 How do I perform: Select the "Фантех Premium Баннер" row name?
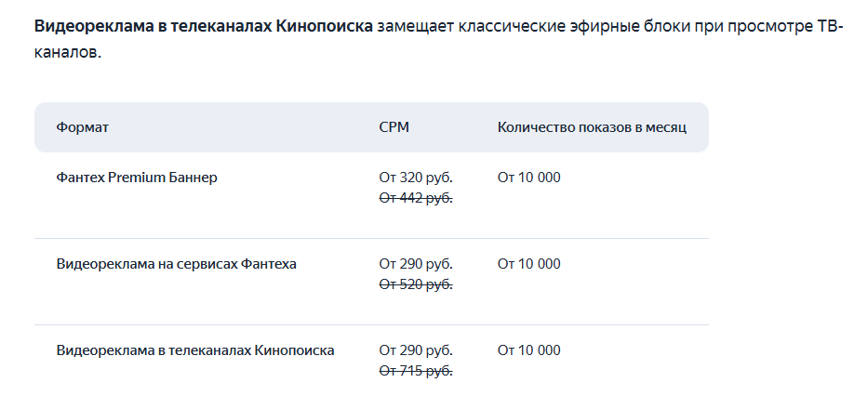tap(137, 178)
